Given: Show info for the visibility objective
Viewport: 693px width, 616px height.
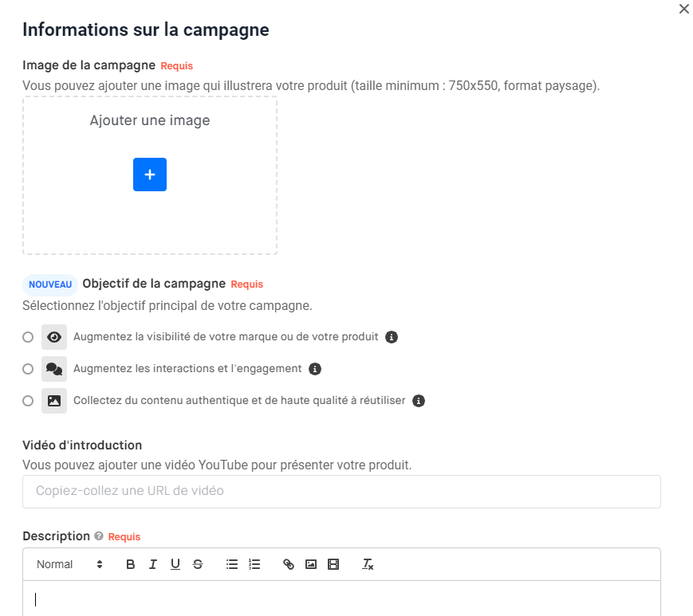Looking at the screenshot, I should (x=392, y=337).
